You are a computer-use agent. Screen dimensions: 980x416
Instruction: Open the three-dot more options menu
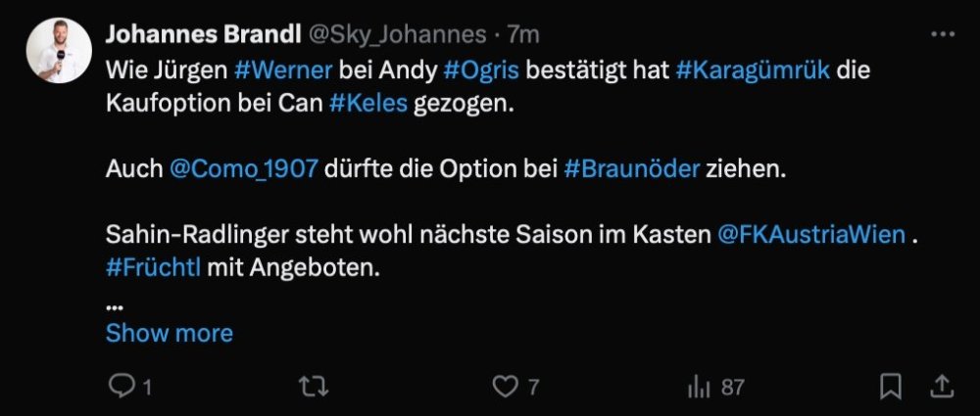click(x=941, y=35)
